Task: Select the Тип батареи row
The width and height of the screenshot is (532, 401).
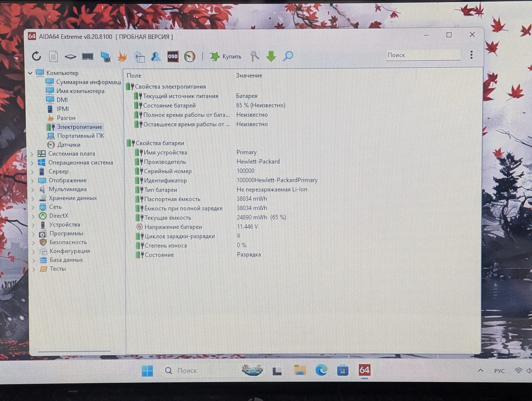Action: tap(221, 190)
